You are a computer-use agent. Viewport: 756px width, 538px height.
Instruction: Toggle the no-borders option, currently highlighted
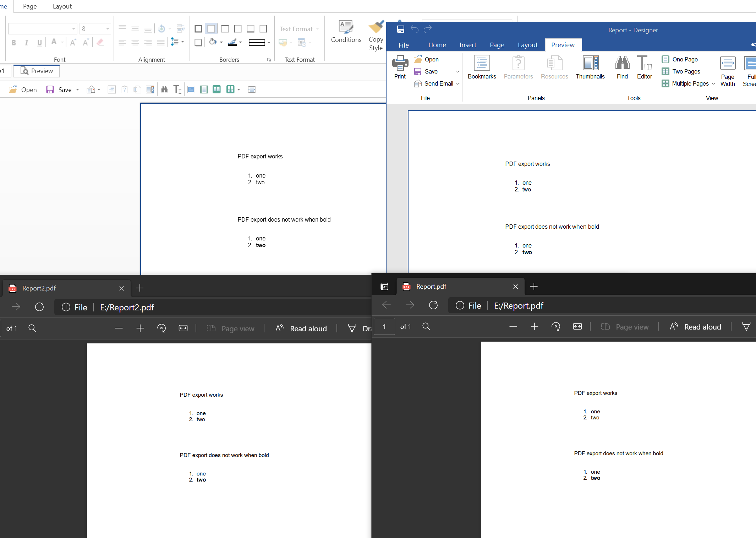click(x=211, y=29)
